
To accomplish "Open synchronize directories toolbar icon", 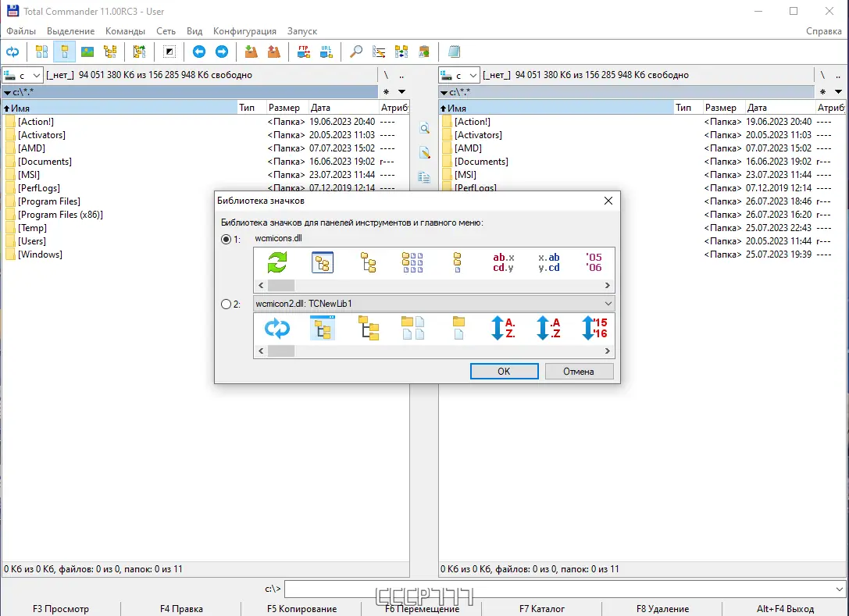I will [401, 52].
